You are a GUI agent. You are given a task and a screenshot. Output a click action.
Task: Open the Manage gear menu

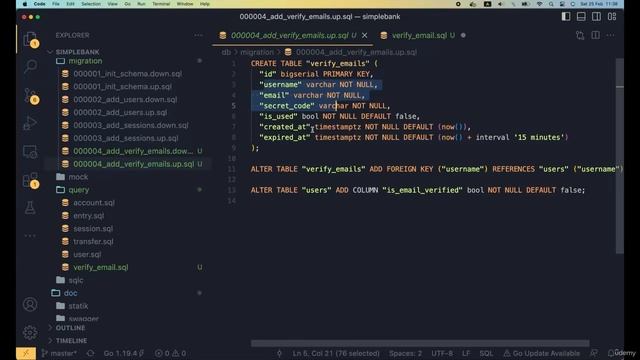30,333
